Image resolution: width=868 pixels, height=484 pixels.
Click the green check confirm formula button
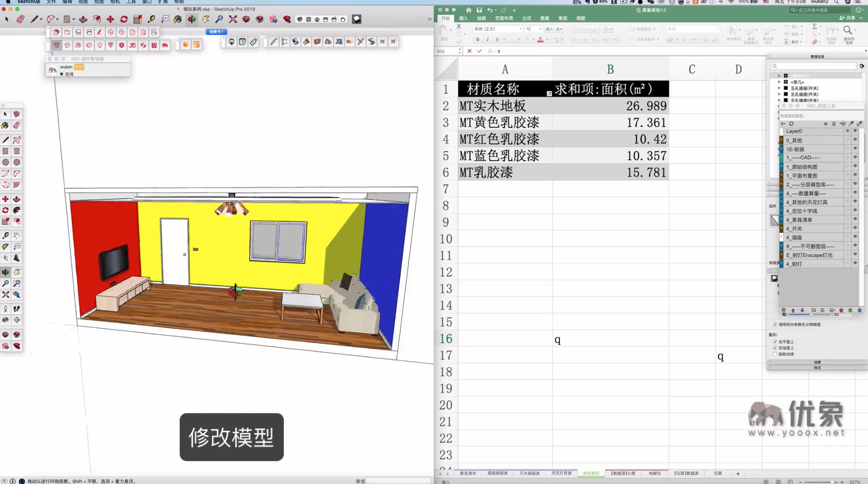tap(479, 51)
